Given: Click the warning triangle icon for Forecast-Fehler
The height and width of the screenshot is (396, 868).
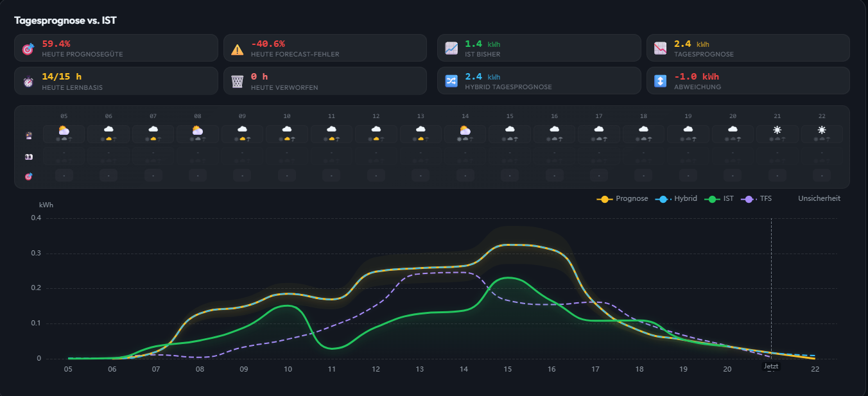Looking at the screenshot, I should tap(238, 49).
